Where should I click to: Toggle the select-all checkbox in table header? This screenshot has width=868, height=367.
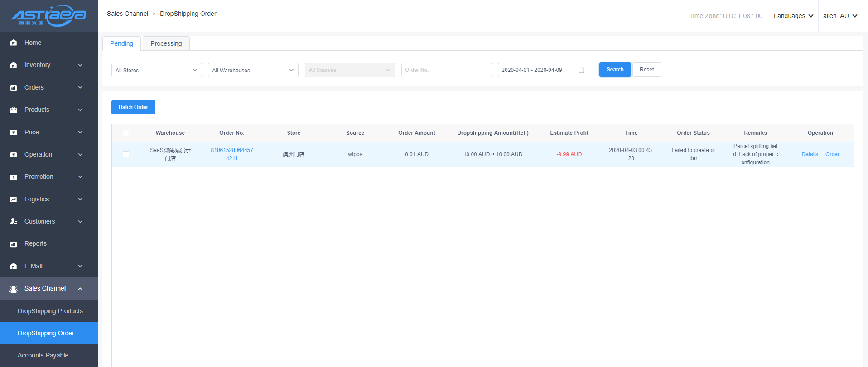(126, 133)
